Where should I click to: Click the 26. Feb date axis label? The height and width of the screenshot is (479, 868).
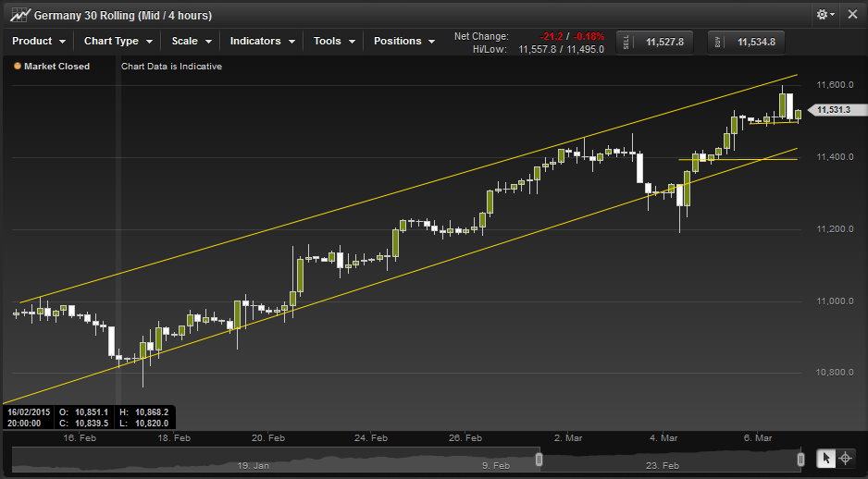(x=465, y=438)
